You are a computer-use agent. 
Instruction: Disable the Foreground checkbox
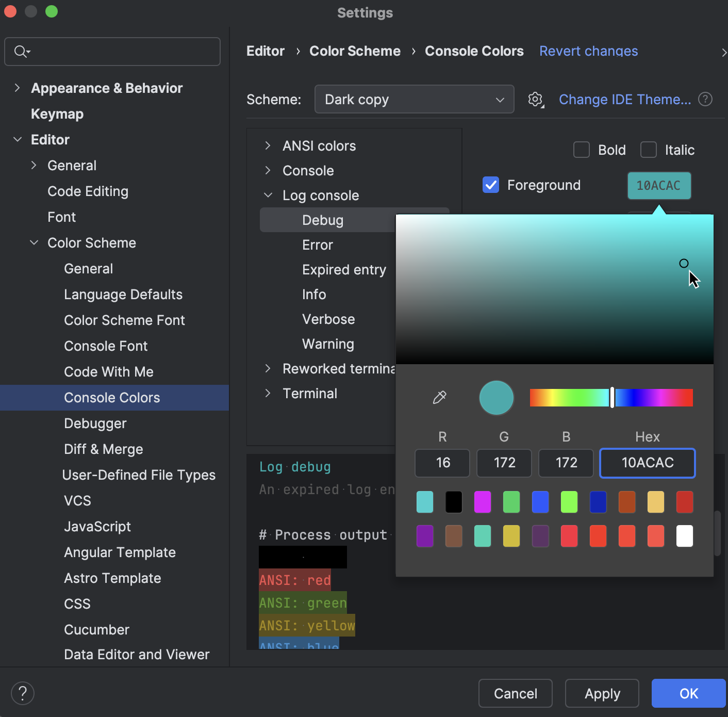[x=490, y=185]
